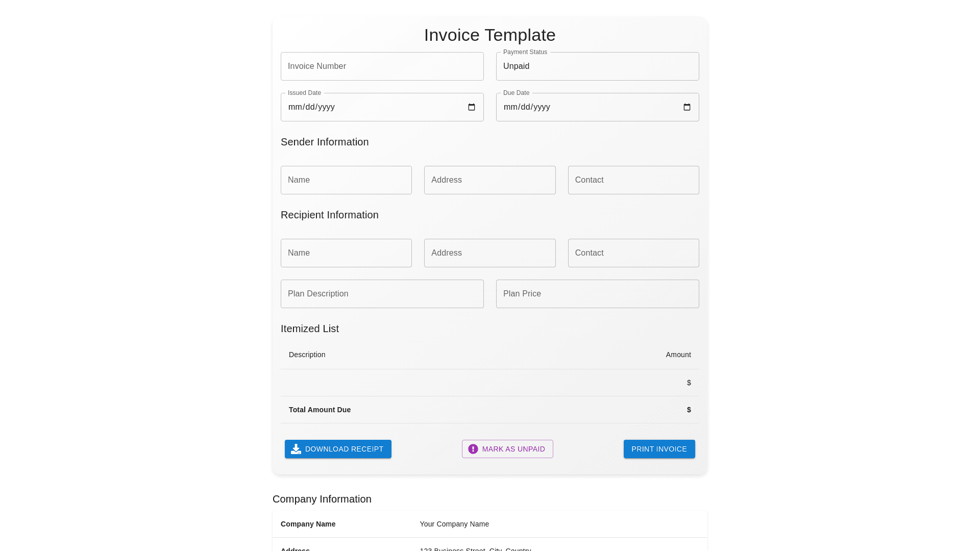Select the Recipient Contact input field

(633, 253)
